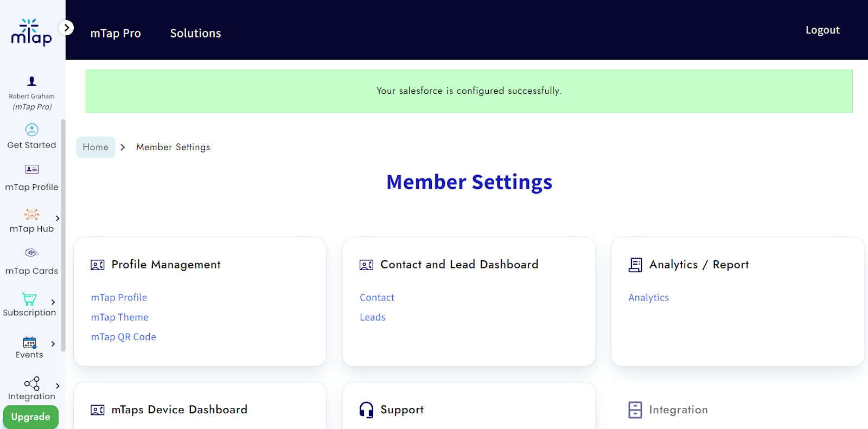Image resolution: width=868 pixels, height=429 pixels.
Task: Open the Solutions menu
Action: pyautogui.click(x=195, y=33)
